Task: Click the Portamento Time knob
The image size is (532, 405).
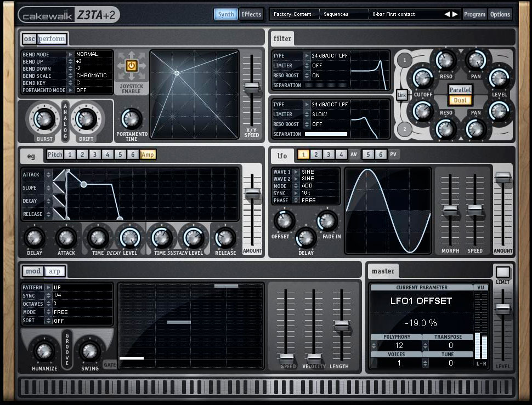Action: (x=131, y=119)
